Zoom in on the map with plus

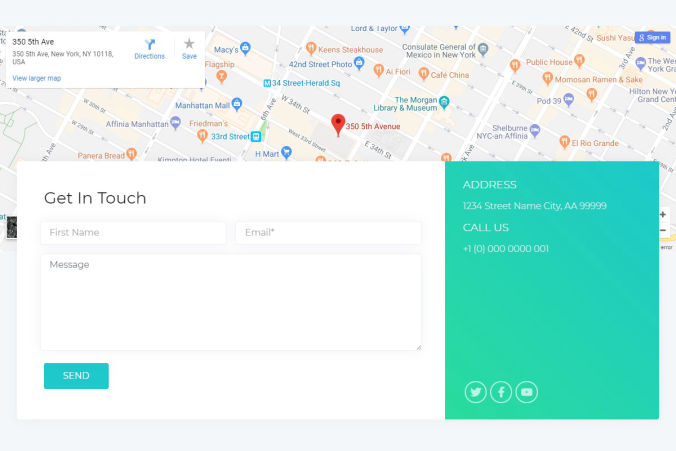tap(662, 214)
